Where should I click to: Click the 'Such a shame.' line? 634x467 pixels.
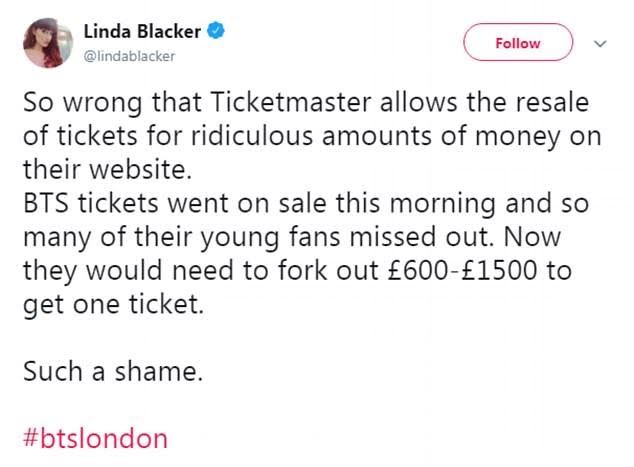tap(113, 371)
